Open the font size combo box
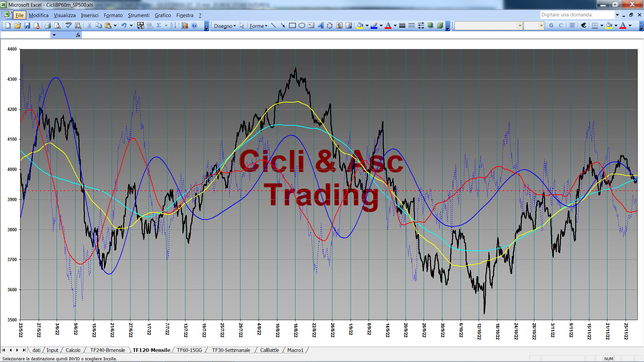 (534, 25)
